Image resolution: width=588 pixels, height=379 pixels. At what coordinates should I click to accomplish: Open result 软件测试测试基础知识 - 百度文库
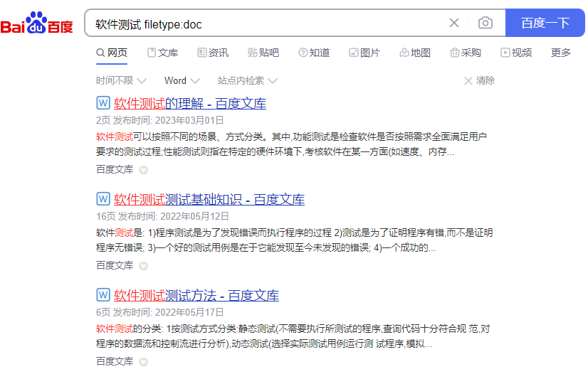[209, 199]
